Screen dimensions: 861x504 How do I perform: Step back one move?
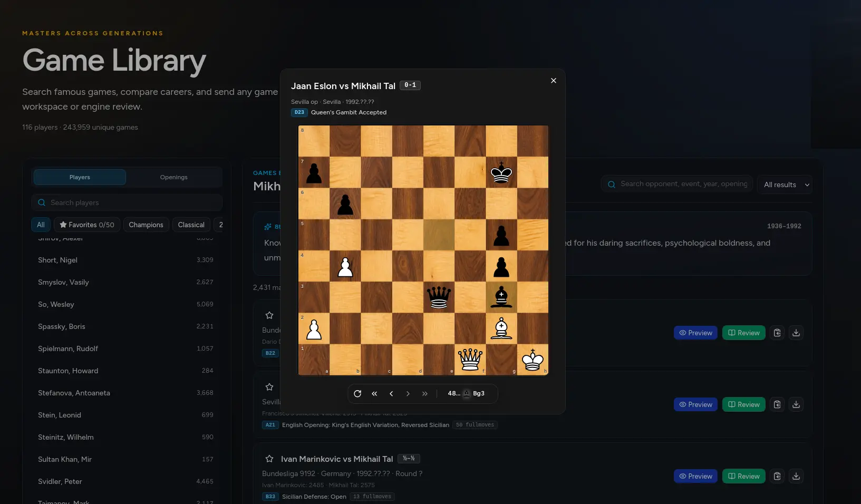[391, 394]
